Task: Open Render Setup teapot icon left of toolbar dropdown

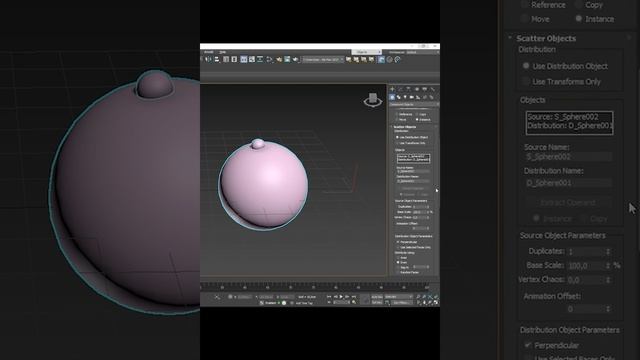Action: 279,60
